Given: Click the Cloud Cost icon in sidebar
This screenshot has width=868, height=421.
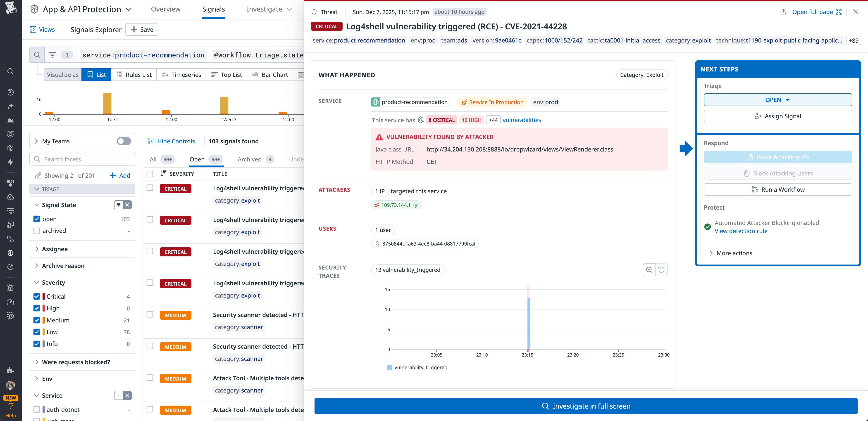Looking at the screenshot, I should click(x=10, y=197).
